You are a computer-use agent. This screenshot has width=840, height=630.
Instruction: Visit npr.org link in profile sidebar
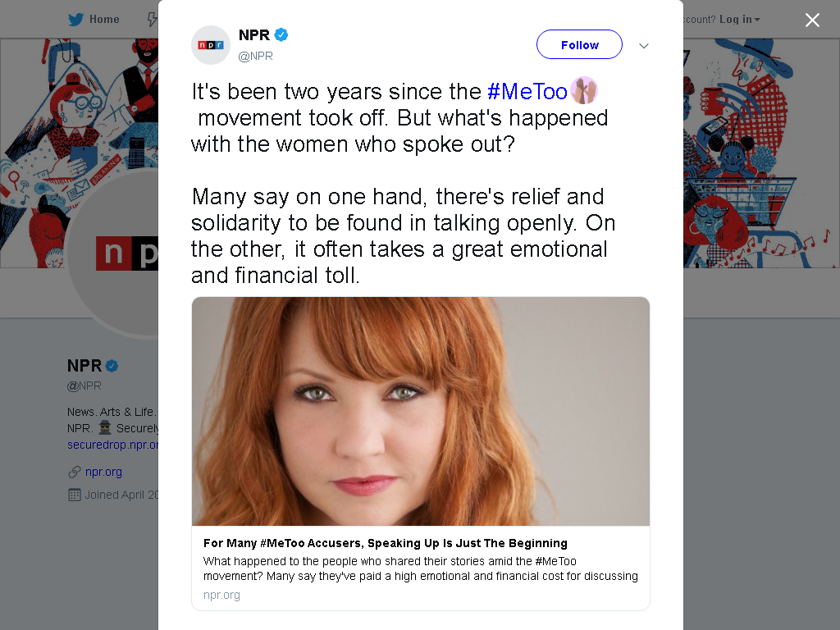tap(103, 472)
